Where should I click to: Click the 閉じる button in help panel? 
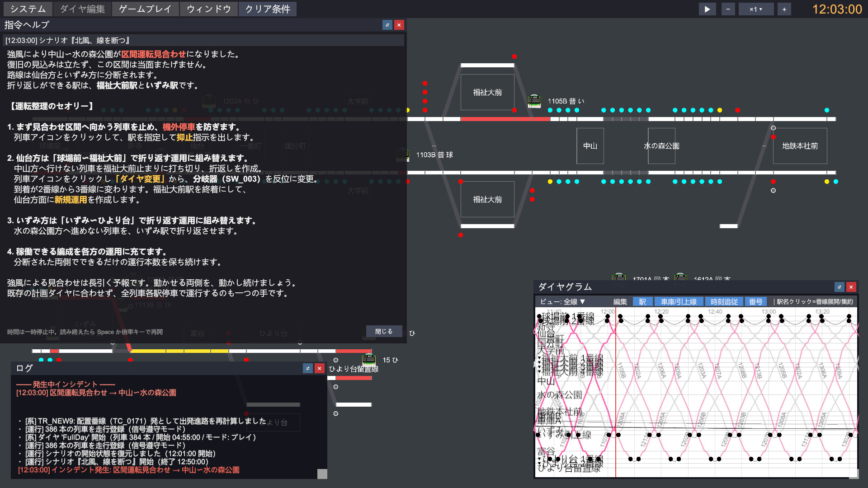[x=384, y=331]
